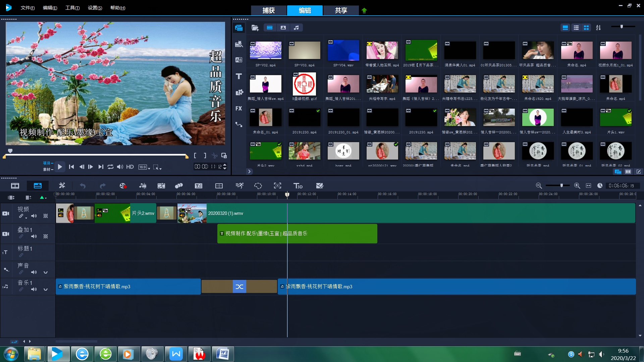The width and height of the screenshot is (644, 362).
Task: Toggle showing videos in library
Action: [270, 28]
